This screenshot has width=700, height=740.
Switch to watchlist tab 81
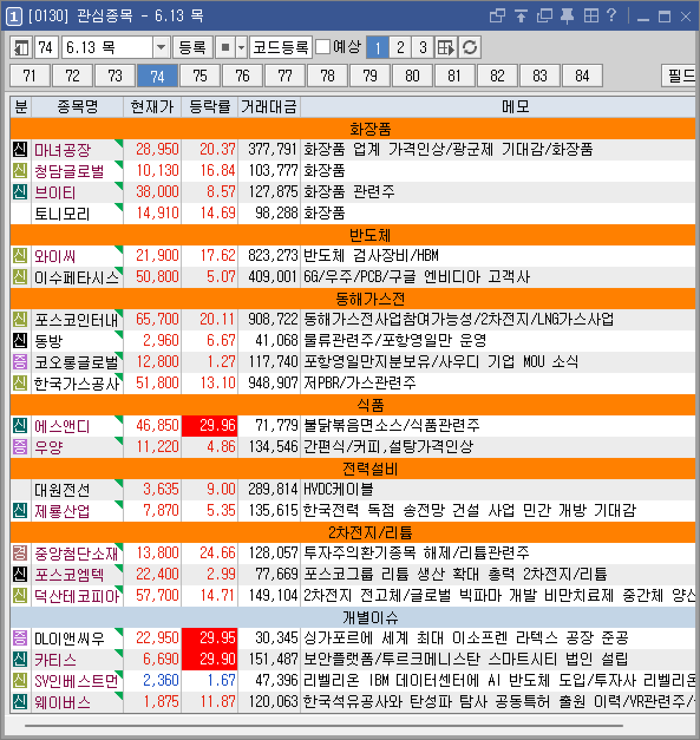(x=455, y=76)
